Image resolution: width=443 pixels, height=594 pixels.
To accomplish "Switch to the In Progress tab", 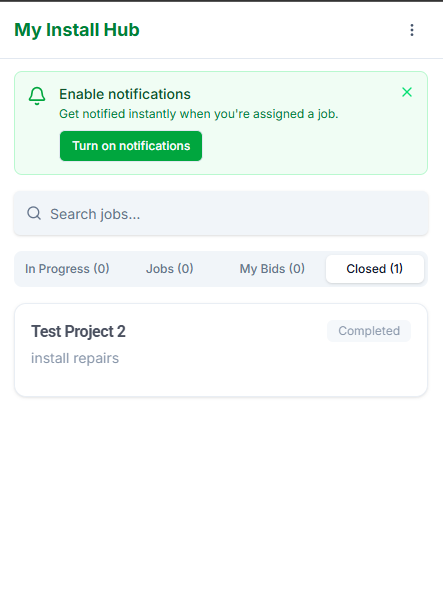I will tap(67, 269).
